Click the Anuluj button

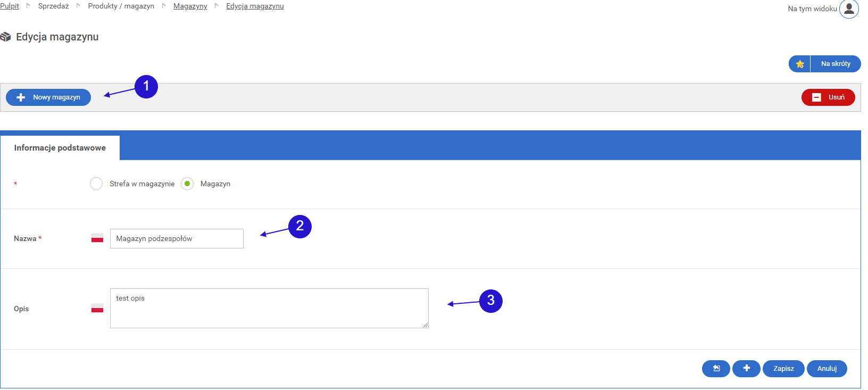pos(827,368)
